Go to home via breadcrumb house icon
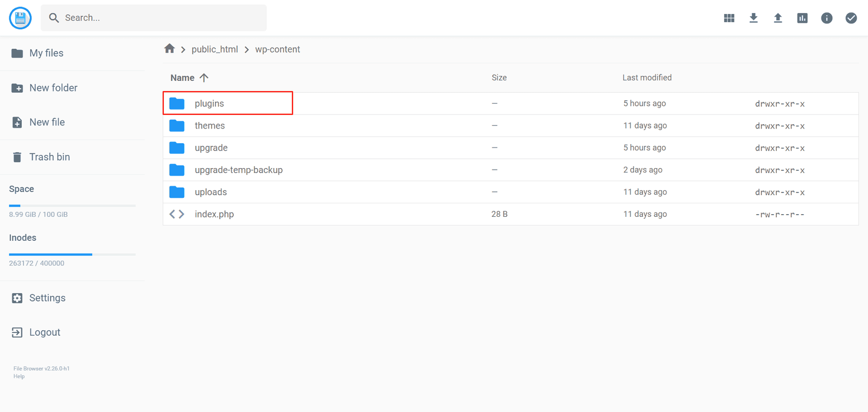This screenshot has height=412, width=868. tap(170, 49)
